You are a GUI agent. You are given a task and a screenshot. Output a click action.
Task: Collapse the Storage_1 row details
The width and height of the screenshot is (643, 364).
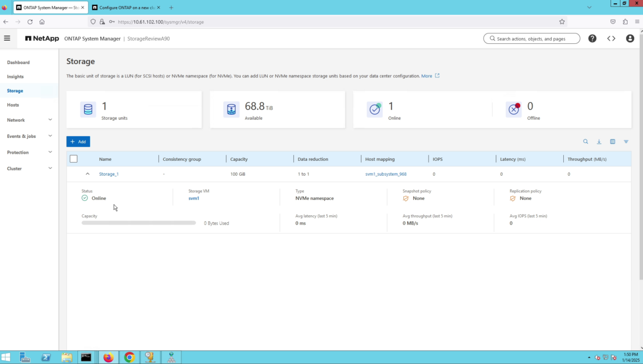87,174
